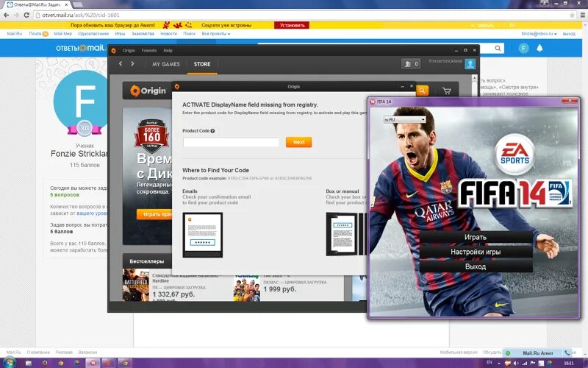Open the Chrome hamburger menu
This screenshot has width=588, height=368.
pyautogui.click(x=583, y=15)
